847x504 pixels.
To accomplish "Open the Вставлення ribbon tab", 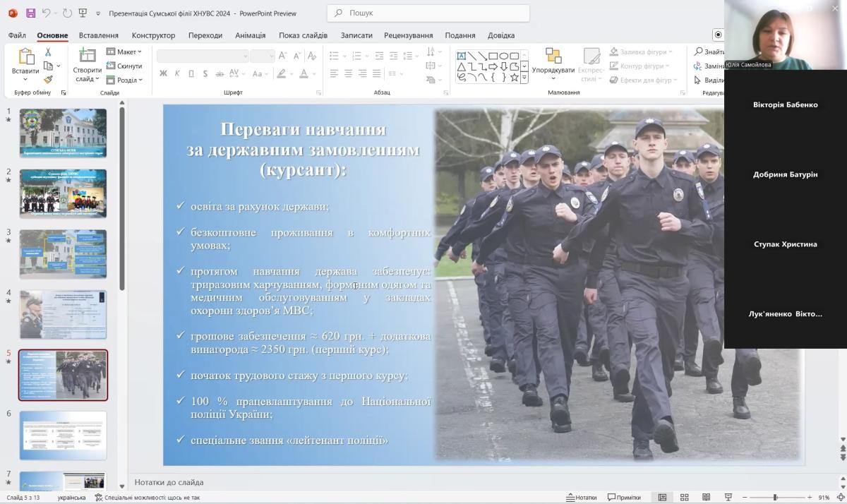I will (x=99, y=35).
